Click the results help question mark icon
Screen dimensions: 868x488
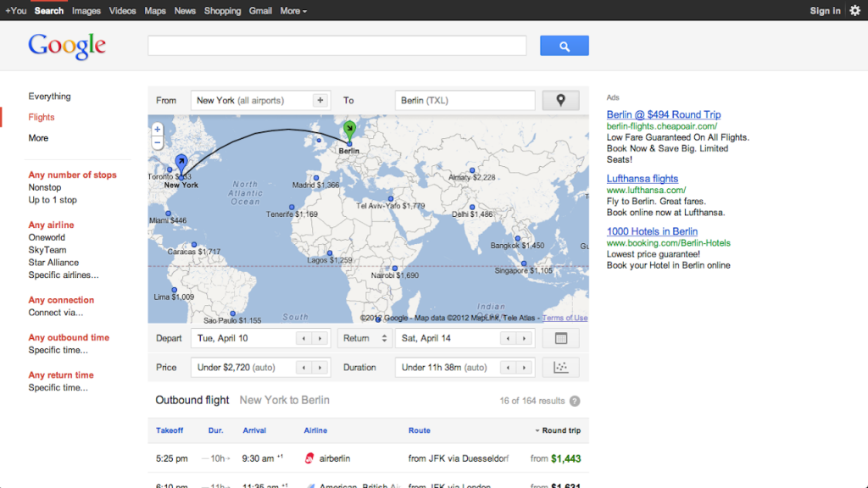(575, 401)
